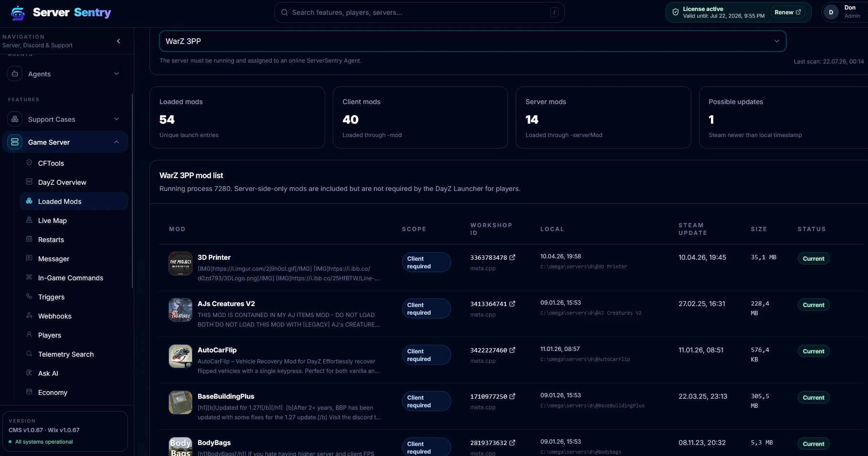Click the Server mods 14 card
The image size is (868, 456).
coord(603,117)
